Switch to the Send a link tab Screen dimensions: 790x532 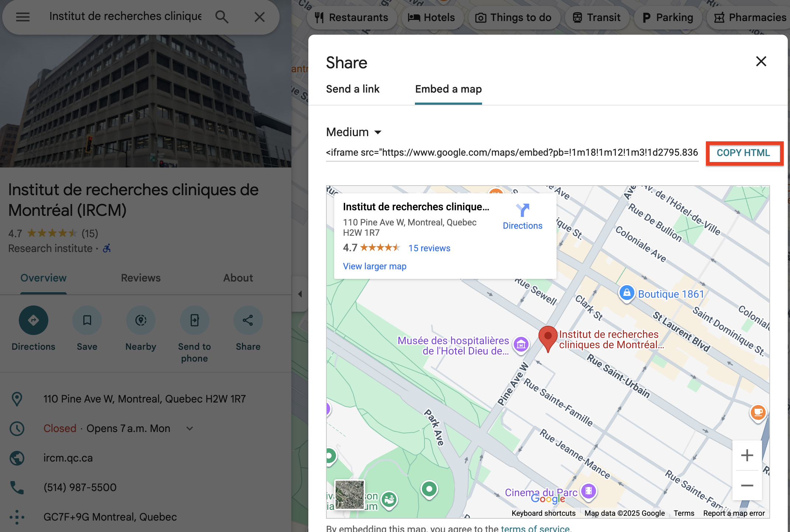[353, 89]
